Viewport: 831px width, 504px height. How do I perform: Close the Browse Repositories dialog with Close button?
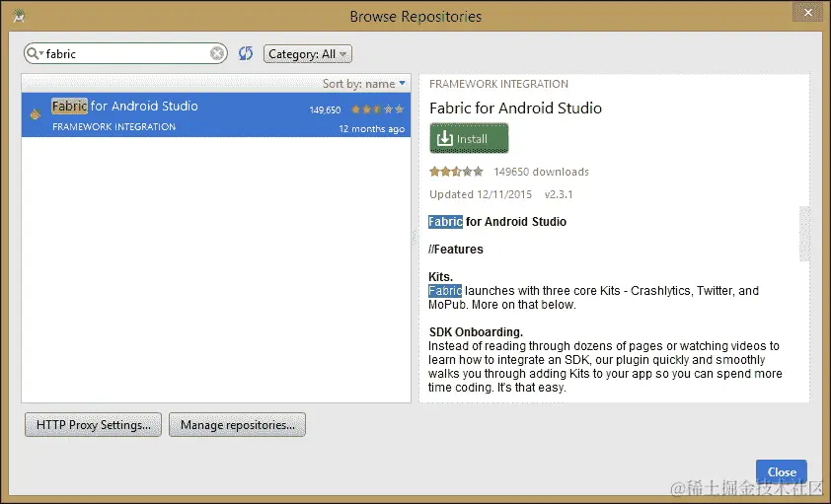(782, 471)
